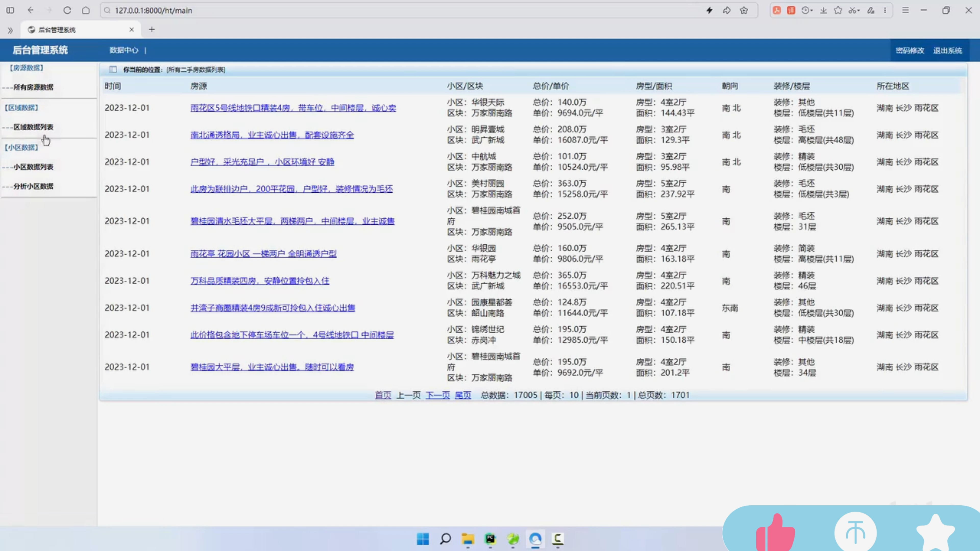Open File Explorer from the taskbar

click(468, 539)
